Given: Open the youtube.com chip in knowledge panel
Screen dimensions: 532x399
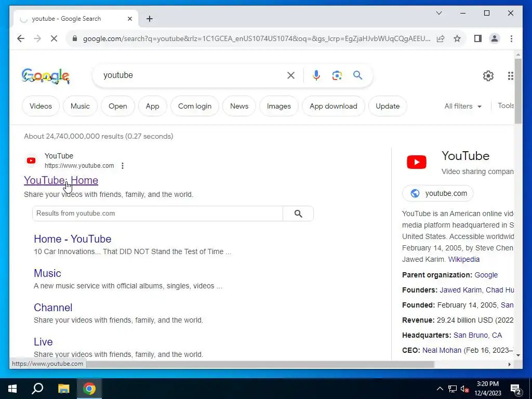Looking at the screenshot, I should coord(437,193).
